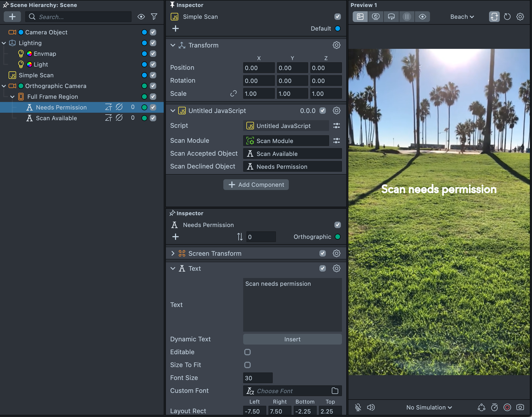Click the scale link proportions icon
Viewport: 532px width, 417px height.
pos(233,93)
